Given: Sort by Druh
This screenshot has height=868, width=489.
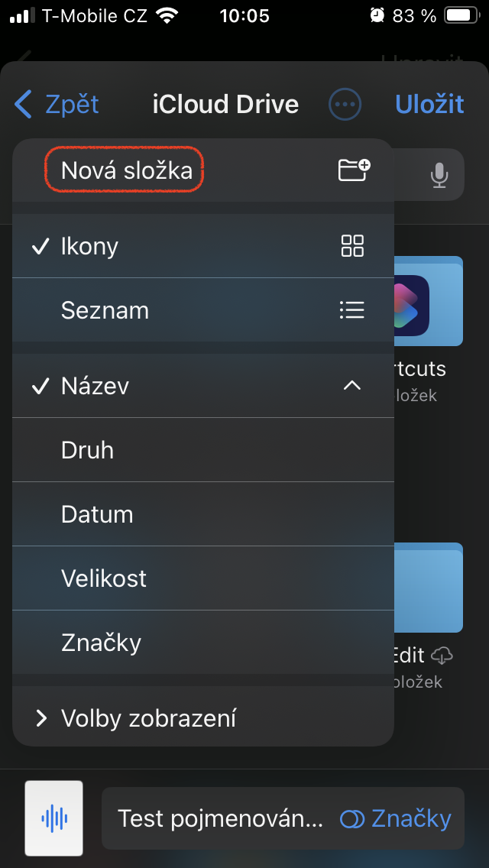Looking at the screenshot, I should pos(88,450).
